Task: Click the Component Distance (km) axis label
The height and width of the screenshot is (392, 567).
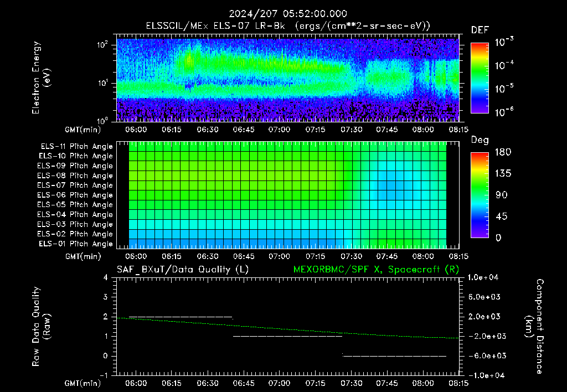Action: 534,327
